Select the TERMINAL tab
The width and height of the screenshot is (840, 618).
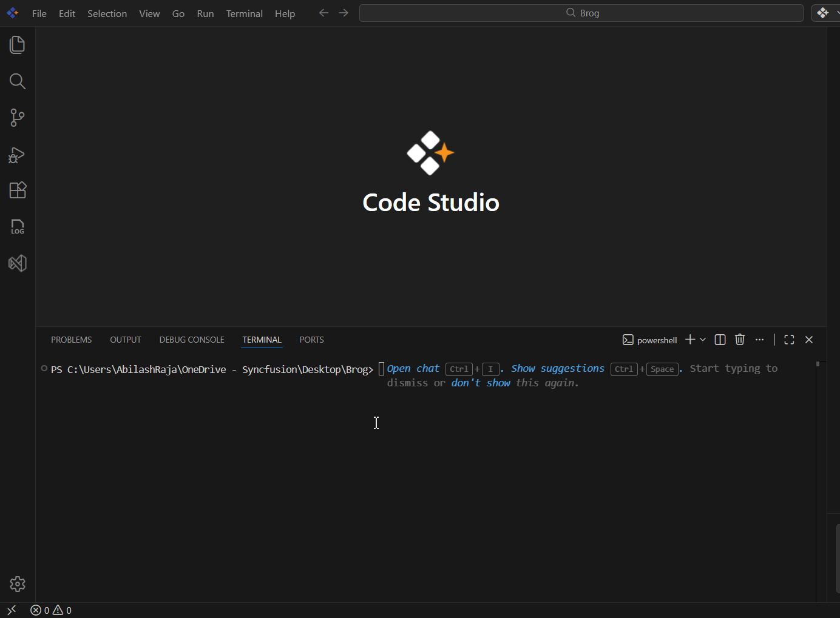pyautogui.click(x=262, y=340)
